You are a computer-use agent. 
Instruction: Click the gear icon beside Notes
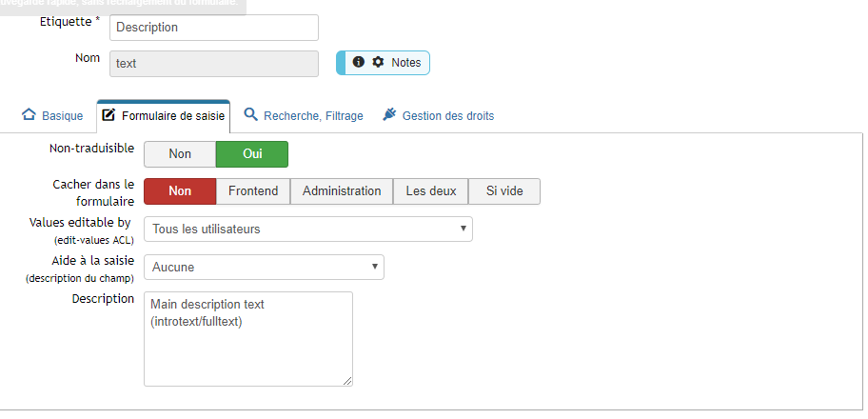click(378, 62)
